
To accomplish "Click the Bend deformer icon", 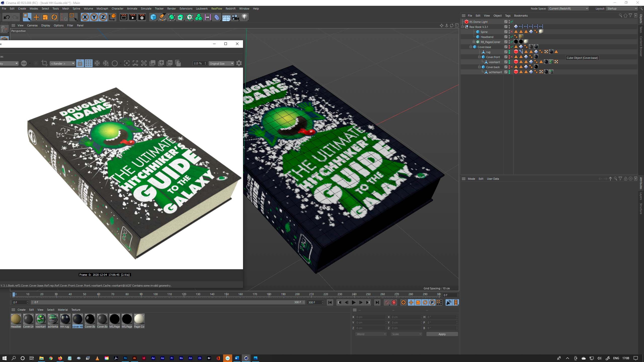I will coord(217,17).
